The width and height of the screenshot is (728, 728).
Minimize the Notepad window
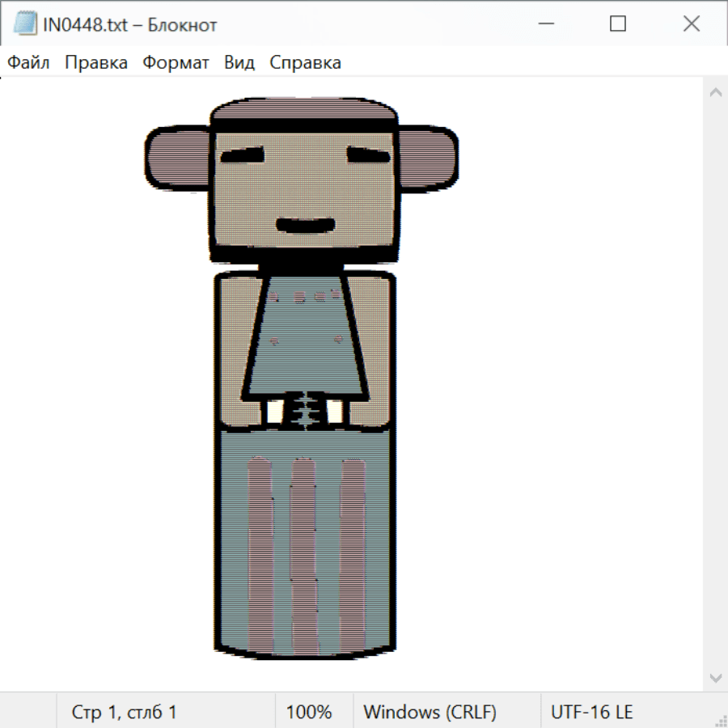(544, 24)
